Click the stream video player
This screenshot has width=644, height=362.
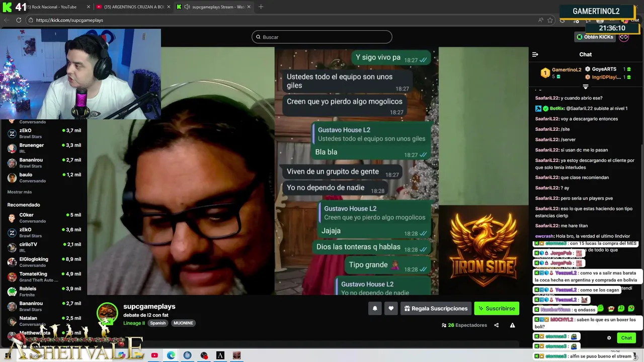coord(307,171)
